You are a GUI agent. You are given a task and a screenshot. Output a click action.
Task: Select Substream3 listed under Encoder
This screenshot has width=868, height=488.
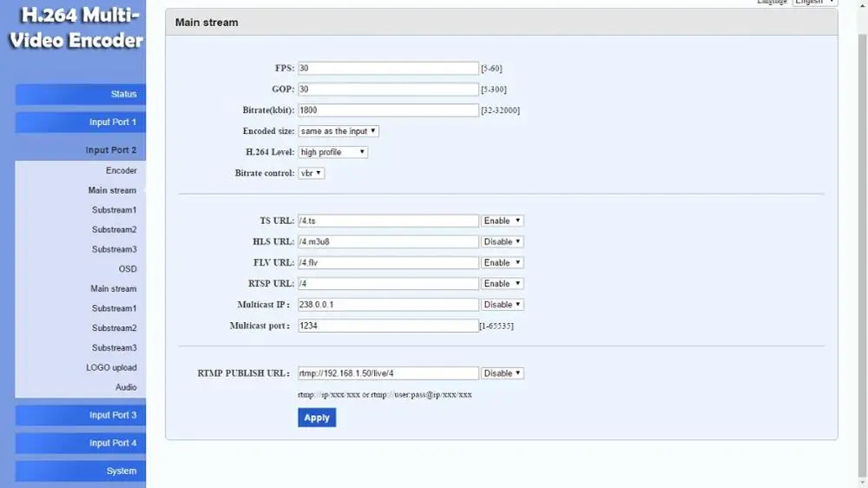pyautogui.click(x=114, y=249)
